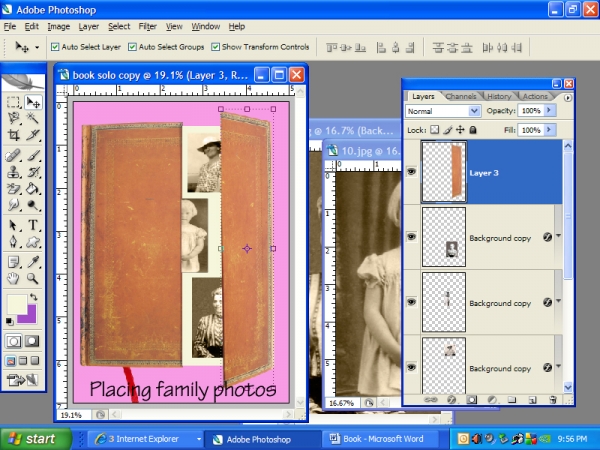Click the Windows start button
This screenshot has height=450, width=600.
[x=35, y=439]
